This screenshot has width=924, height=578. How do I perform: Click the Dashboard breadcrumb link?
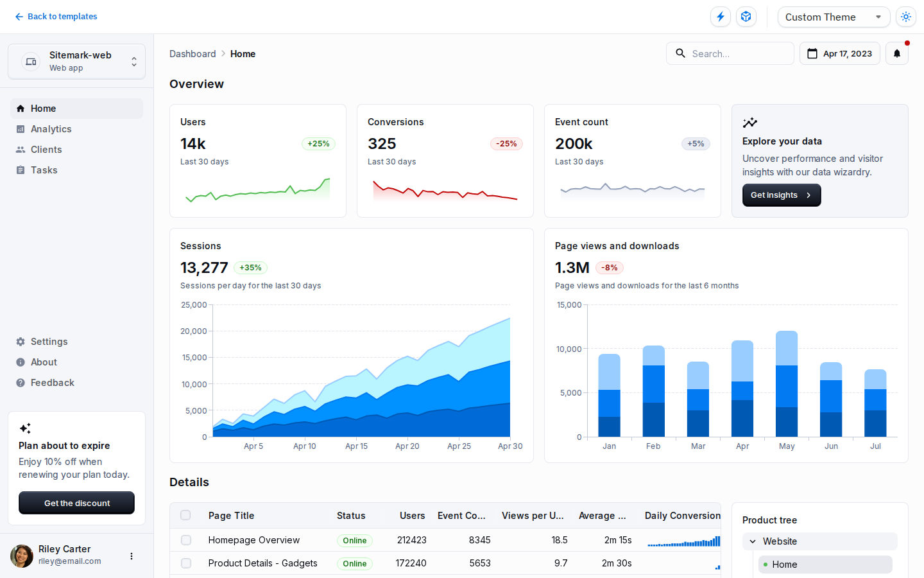[193, 54]
